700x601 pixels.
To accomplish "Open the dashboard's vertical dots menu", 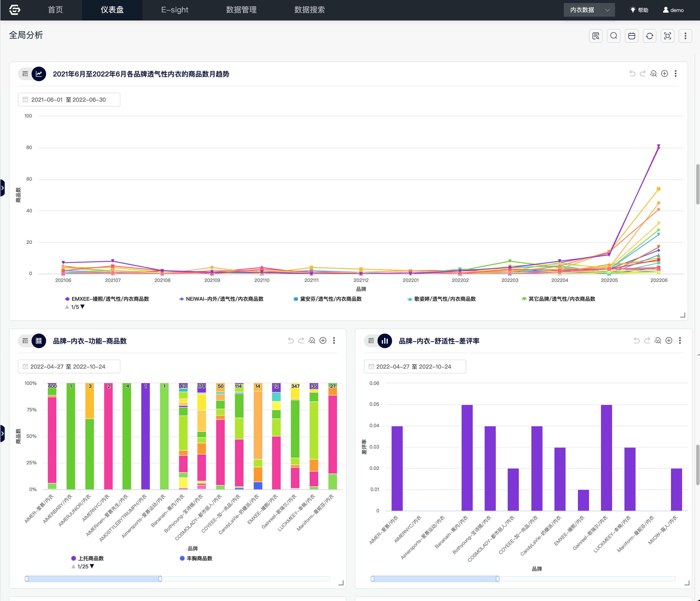I will coord(685,36).
